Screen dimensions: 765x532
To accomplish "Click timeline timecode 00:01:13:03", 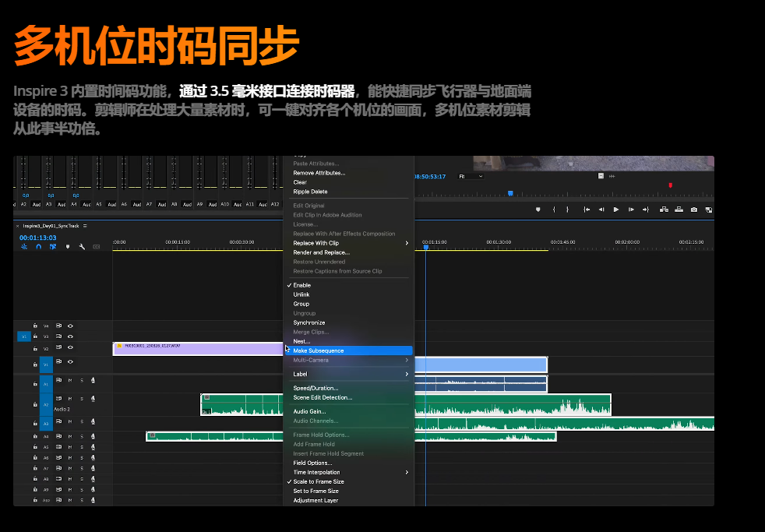I will pos(38,238).
